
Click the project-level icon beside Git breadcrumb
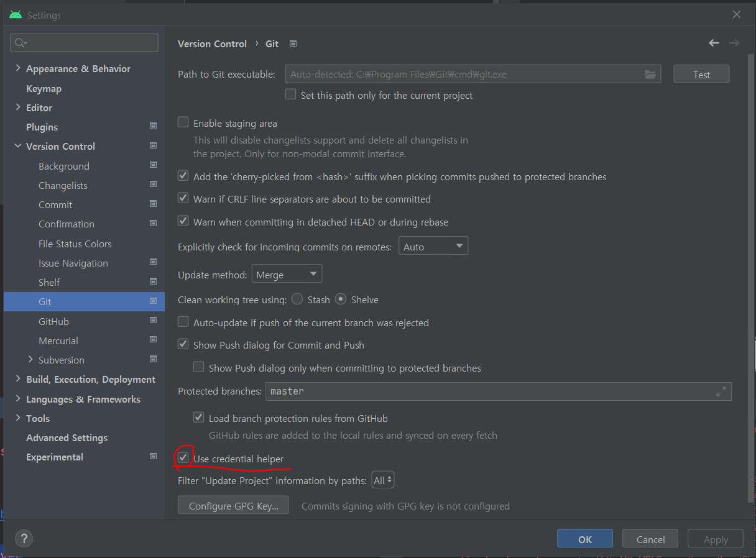pyautogui.click(x=293, y=43)
